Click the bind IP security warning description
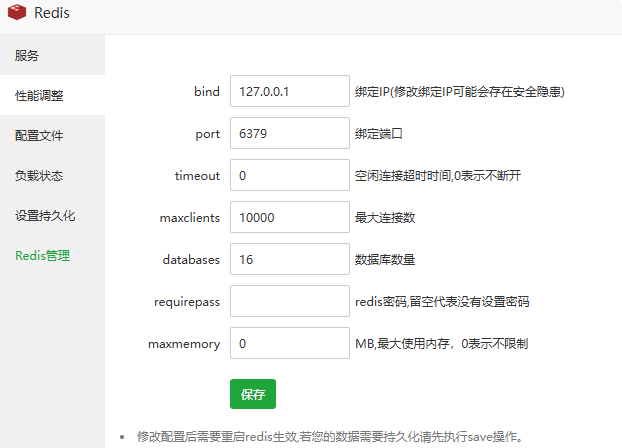This screenshot has width=622, height=448. [x=460, y=92]
